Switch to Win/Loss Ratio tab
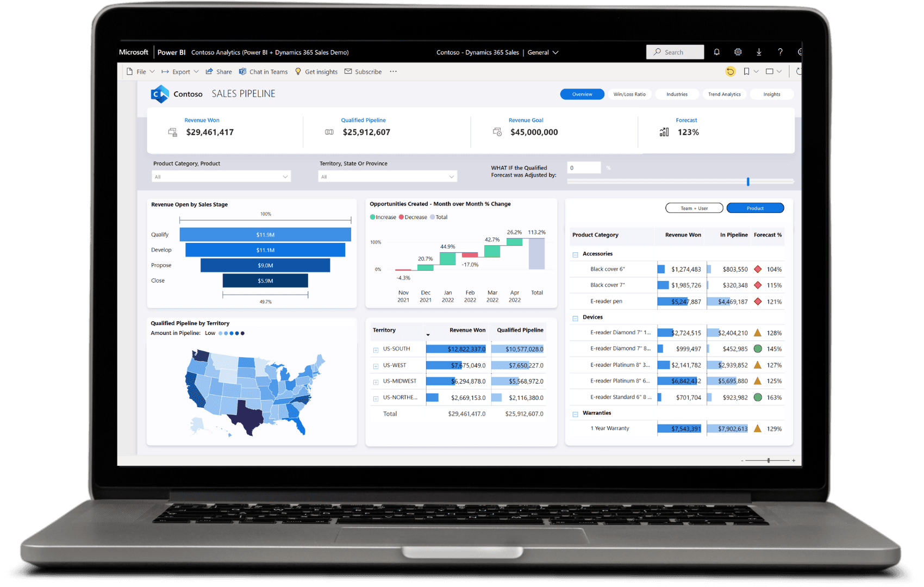This screenshot has width=924, height=587. [x=629, y=94]
